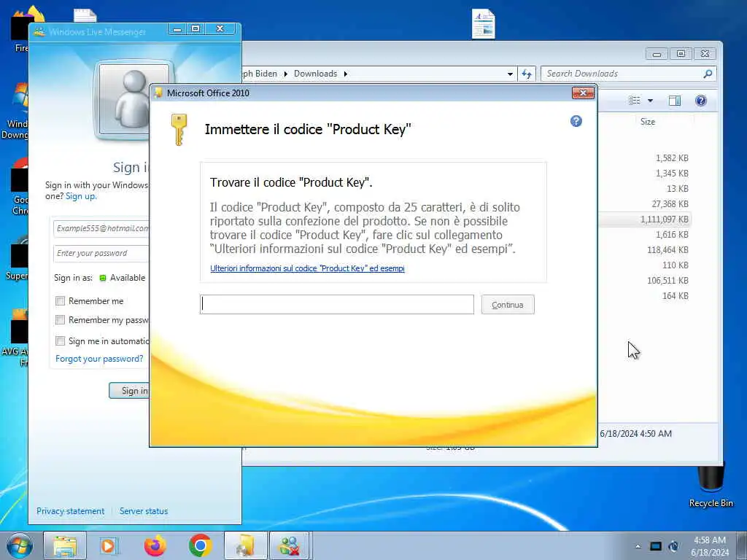Select the file sized 118,464 KB
The height and width of the screenshot is (560, 747).
[667, 250]
